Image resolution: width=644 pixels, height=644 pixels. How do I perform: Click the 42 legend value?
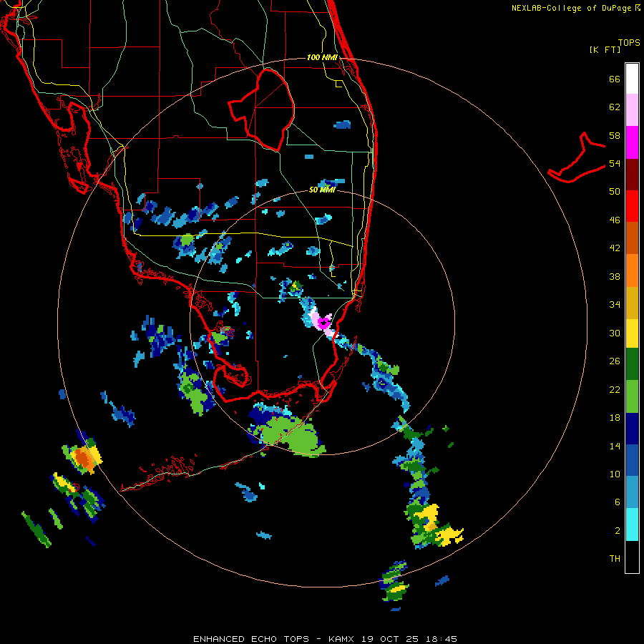[615, 248]
